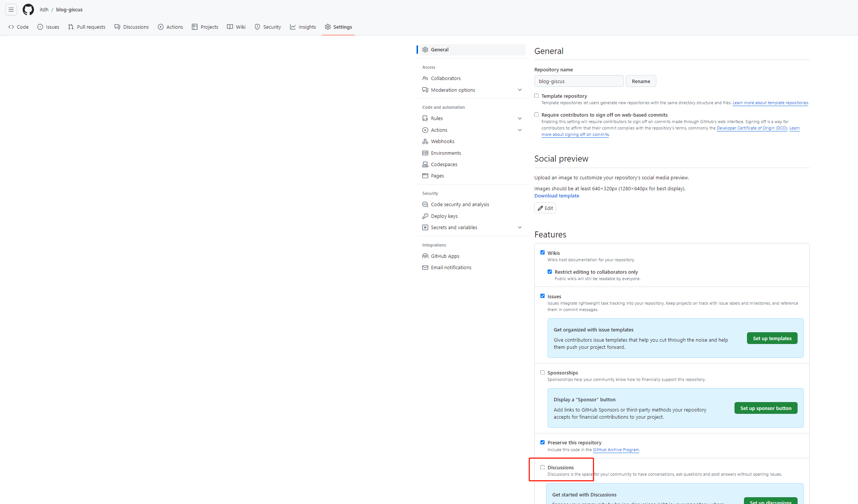Expand Moderation options chevron
The height and width of the screenshot is (504, 858).
pyautogui.click(x=520, y=90)
